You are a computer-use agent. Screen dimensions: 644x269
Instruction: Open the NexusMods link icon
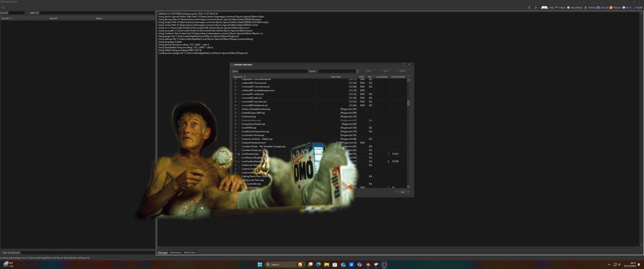click(568, 7)
